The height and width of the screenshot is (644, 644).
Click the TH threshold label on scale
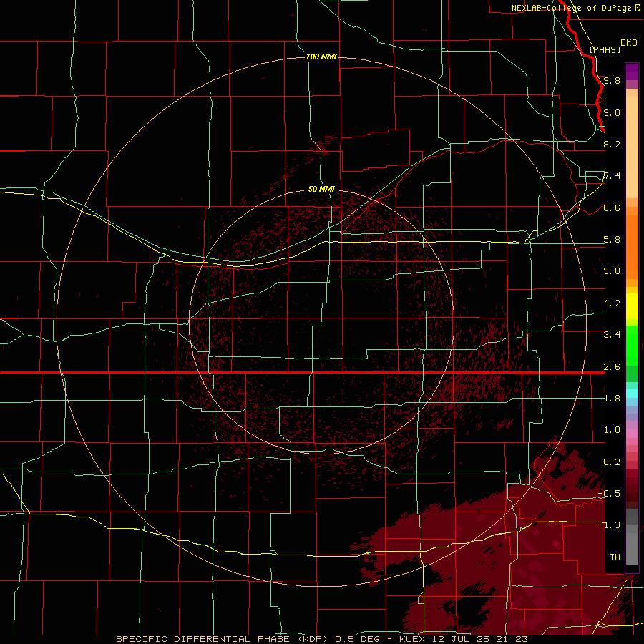pos(615,557)
